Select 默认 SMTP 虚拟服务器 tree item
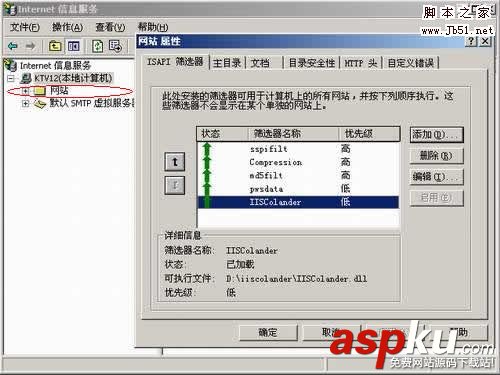 click(91, 103)
